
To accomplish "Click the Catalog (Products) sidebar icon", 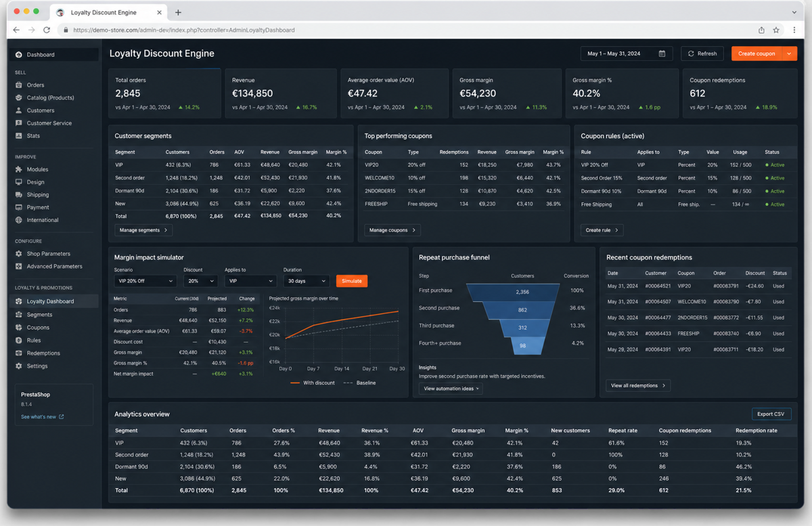I will 19,97.
